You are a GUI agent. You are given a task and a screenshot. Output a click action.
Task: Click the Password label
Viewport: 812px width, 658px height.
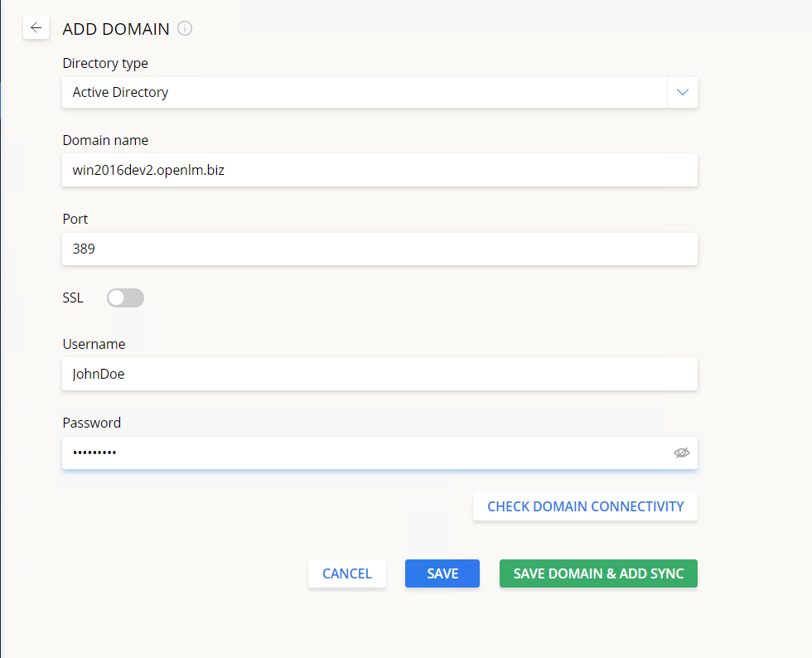[91, 423]
